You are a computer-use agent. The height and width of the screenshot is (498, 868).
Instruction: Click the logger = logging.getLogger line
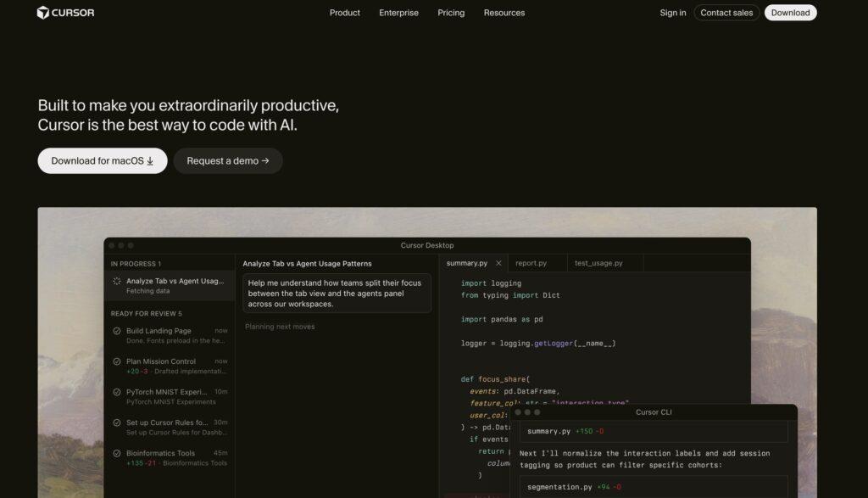[x=538, y=344]
